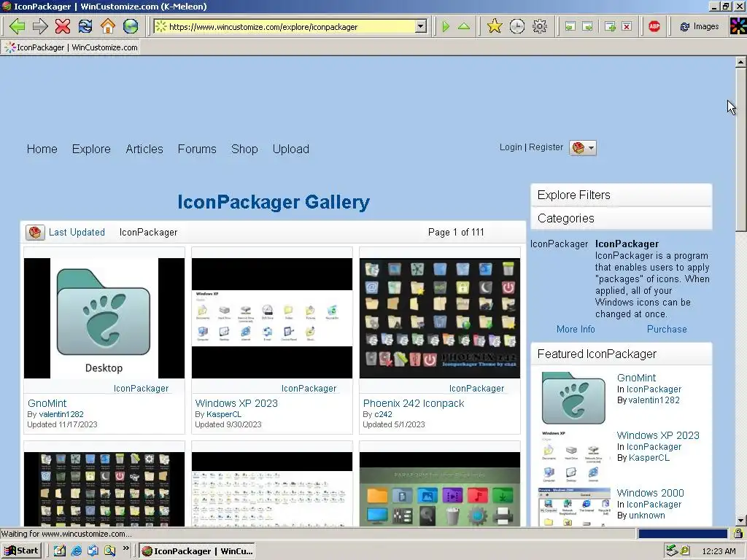Stop loading with the red X button
The height and width of the screenshot is (560, 747).
(63, 26)
